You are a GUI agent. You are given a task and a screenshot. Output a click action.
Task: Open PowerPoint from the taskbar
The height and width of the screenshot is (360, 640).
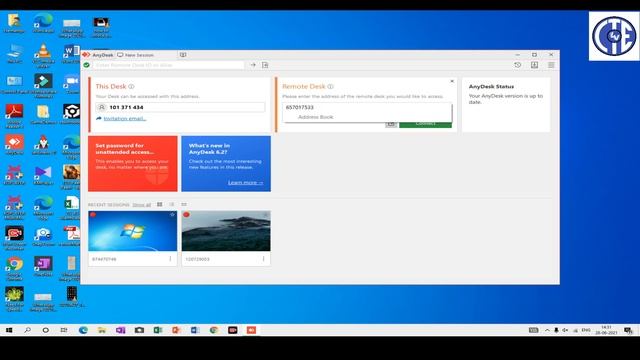[176, 330]
